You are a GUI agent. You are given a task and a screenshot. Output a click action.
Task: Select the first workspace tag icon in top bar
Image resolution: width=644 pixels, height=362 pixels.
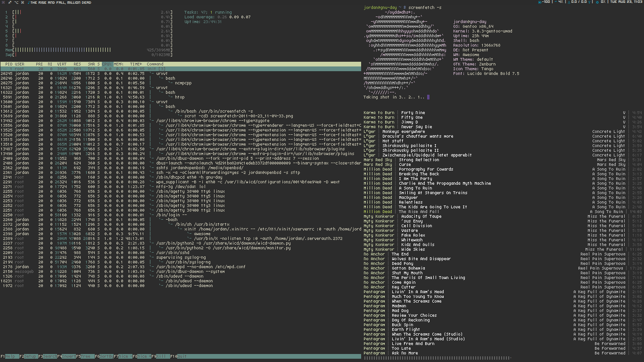pos(3,2)
